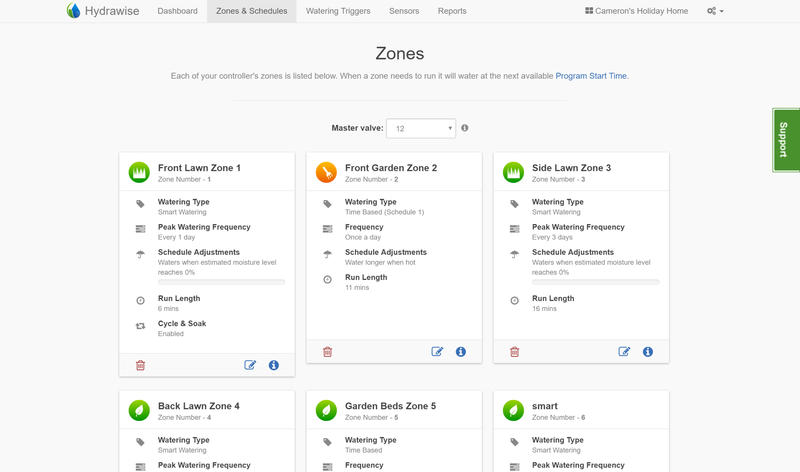Click smart zone Watering Type tag icon
800x472 pixels.
click(514, 442)
